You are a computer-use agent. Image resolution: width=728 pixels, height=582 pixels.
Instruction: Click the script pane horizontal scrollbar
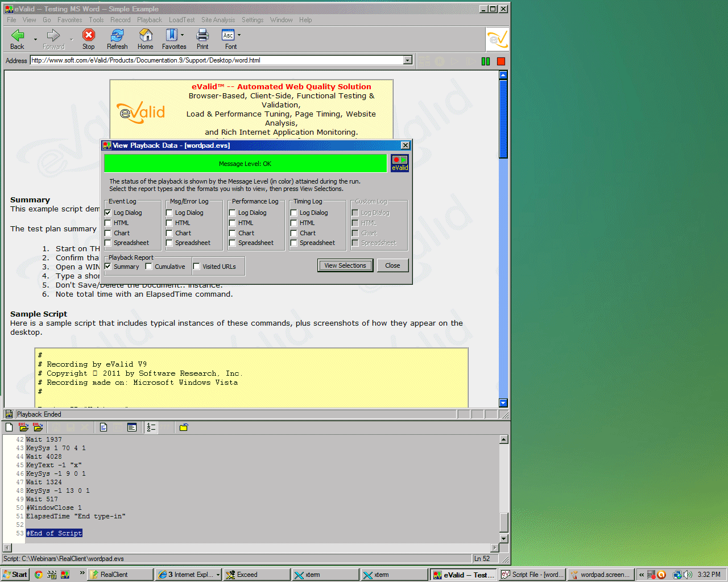(251, 548)
